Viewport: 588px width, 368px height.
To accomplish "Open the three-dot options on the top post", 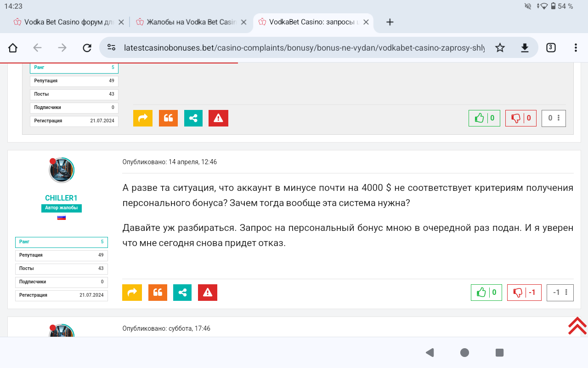I will click(559, 118).
